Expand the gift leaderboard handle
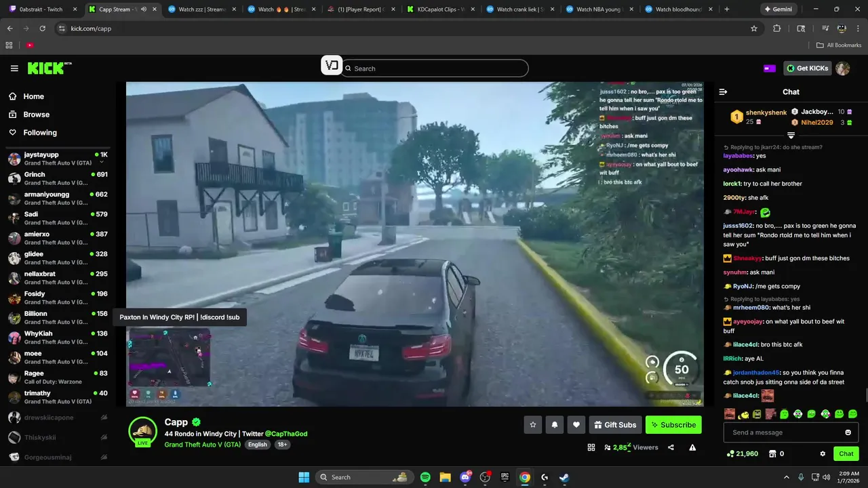The height and width of the screenshot is (488, 868). 791,136
